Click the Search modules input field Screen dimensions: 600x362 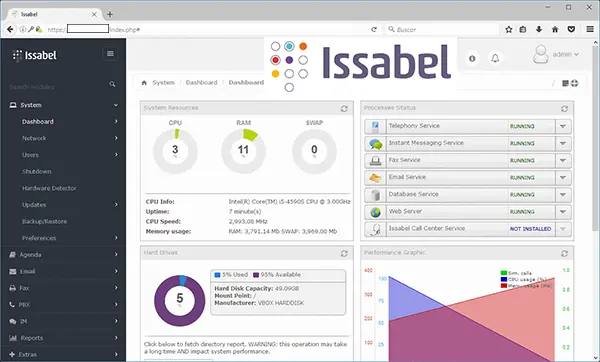(x=57, y=87)
